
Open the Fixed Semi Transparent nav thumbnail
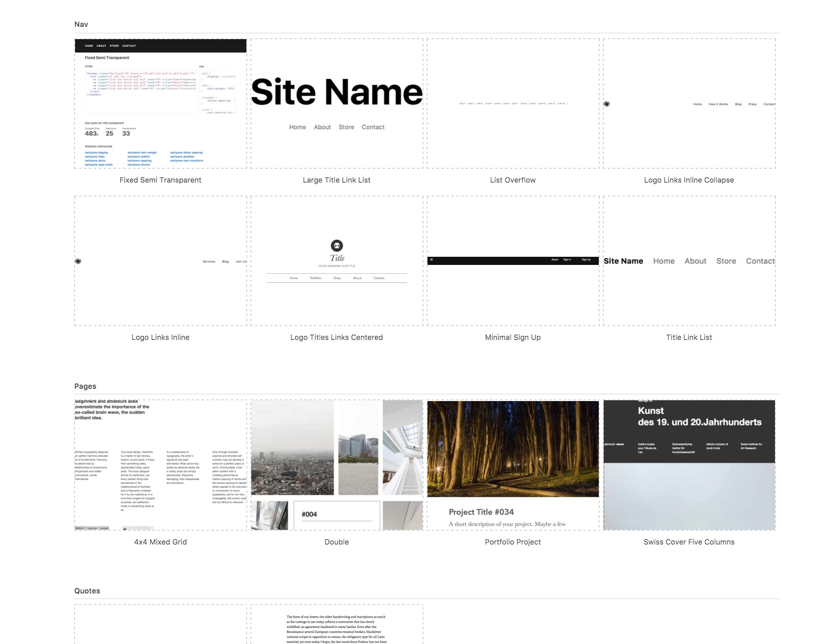pyautogui.click(x=161, y=104)
